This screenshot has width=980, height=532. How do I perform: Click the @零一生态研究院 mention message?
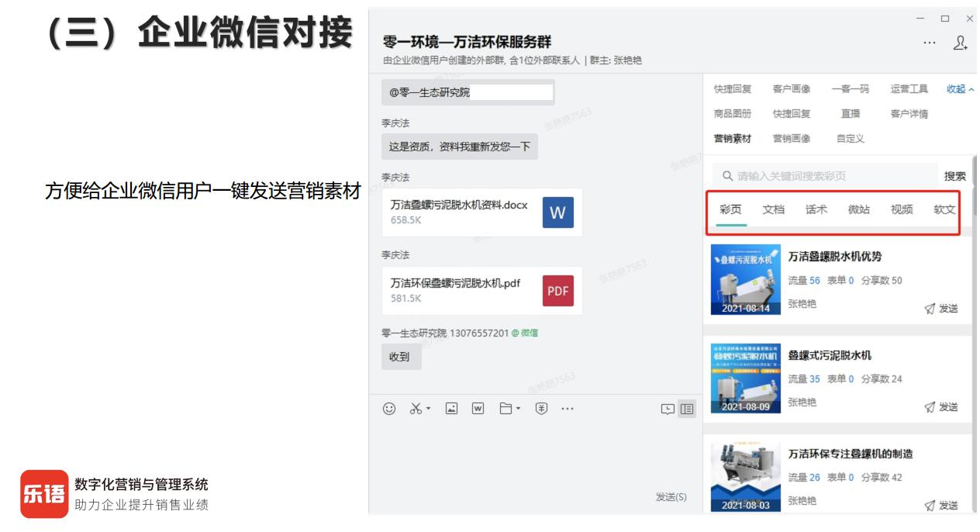point(468,92)
